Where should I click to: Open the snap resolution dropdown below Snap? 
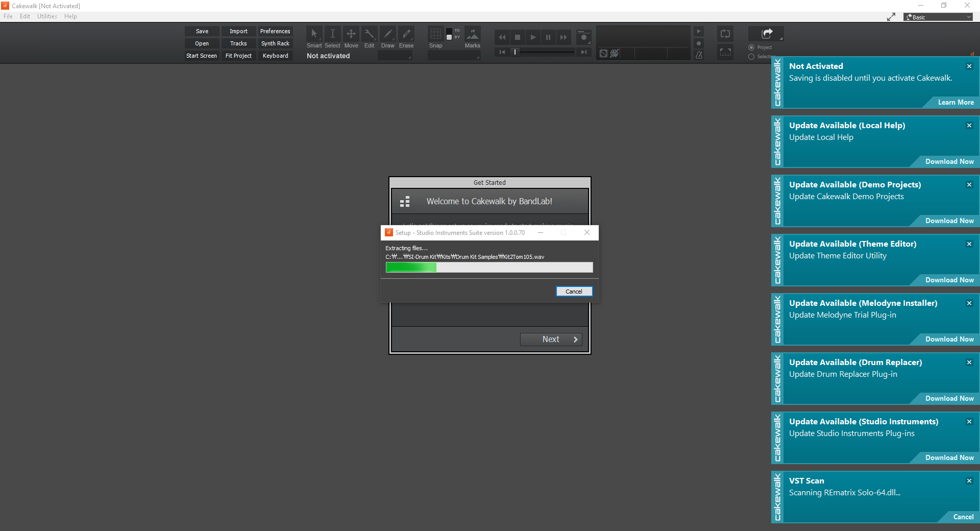click(x=454, y=56)
